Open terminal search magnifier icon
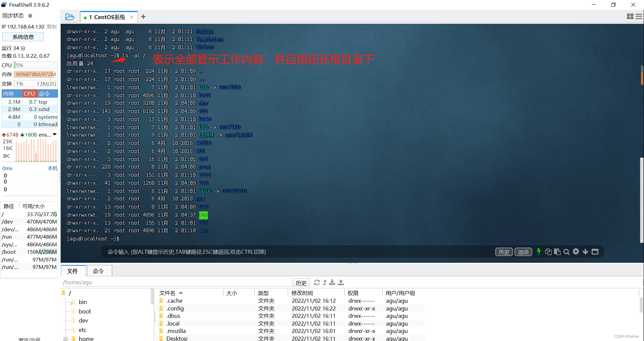Viewport: 644px width, 341px height. click(567, 252)
